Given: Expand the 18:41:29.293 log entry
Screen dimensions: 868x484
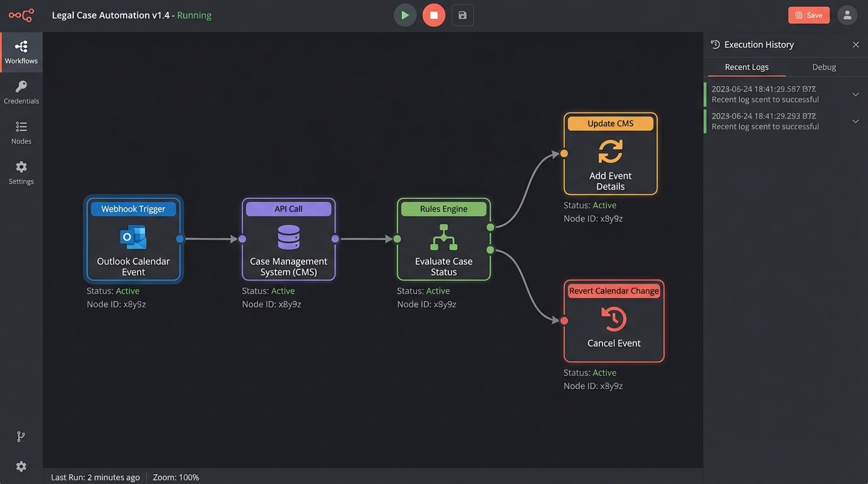Looking at the screenshot, I should (x=855, y=120).
